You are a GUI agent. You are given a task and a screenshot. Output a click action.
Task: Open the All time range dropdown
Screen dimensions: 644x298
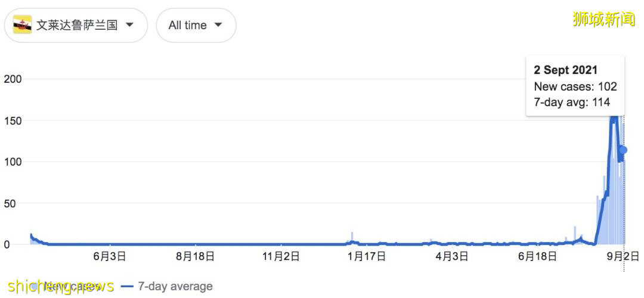click(x=196, y=25)
